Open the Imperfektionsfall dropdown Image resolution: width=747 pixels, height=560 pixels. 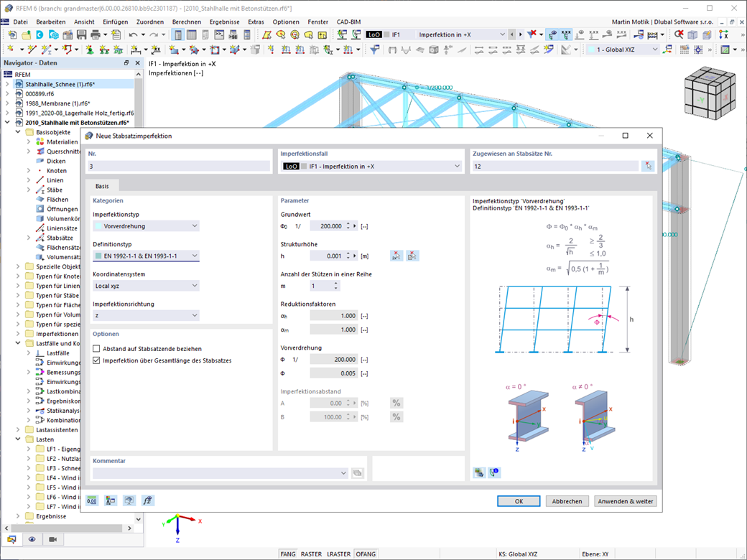(x=371, y=166)
